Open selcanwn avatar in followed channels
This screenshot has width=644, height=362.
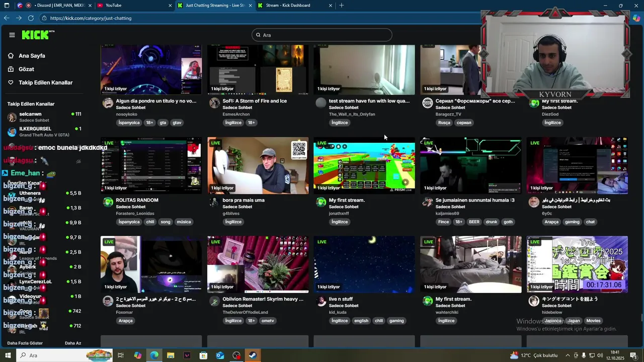pos(12,117)
